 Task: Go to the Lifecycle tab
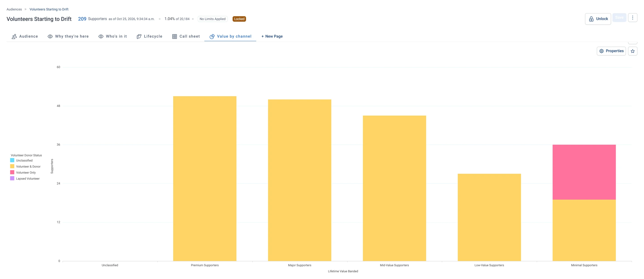pyautogui.click(x=150, y=36)
